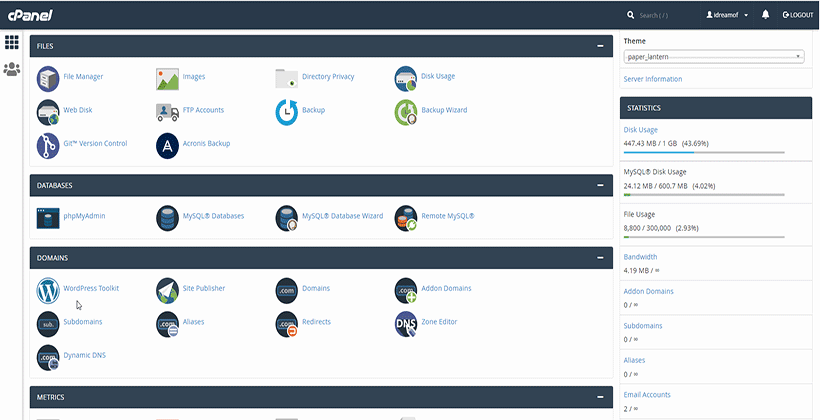Launch the Backup Wizard icon
This screenshot has width=820, height=420.
click(405, 112)
